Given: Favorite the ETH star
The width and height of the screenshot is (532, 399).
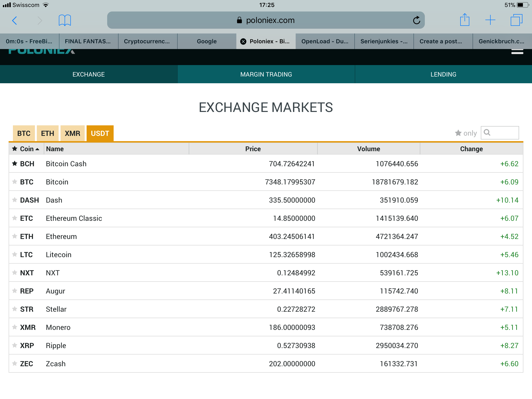Looking at the screenshot, I should (15, 236).
